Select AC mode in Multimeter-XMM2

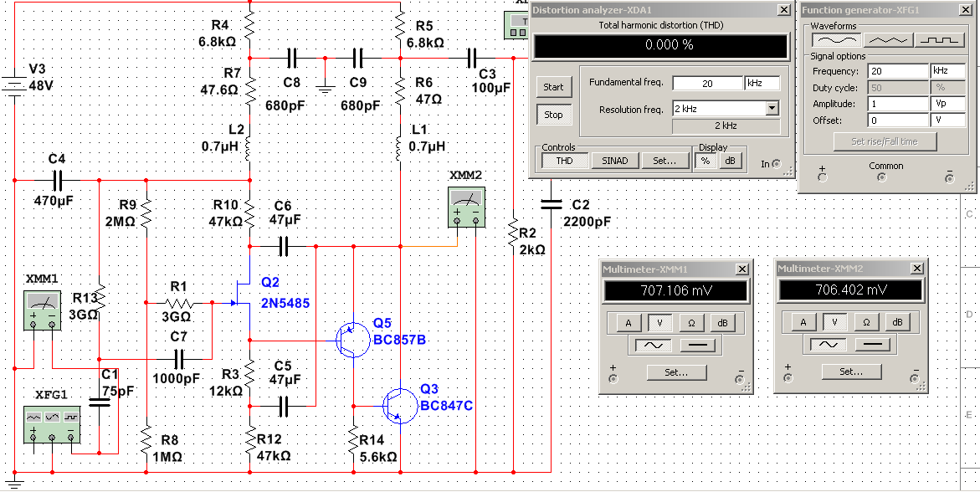pyautogui.click(x=829, y=345)
